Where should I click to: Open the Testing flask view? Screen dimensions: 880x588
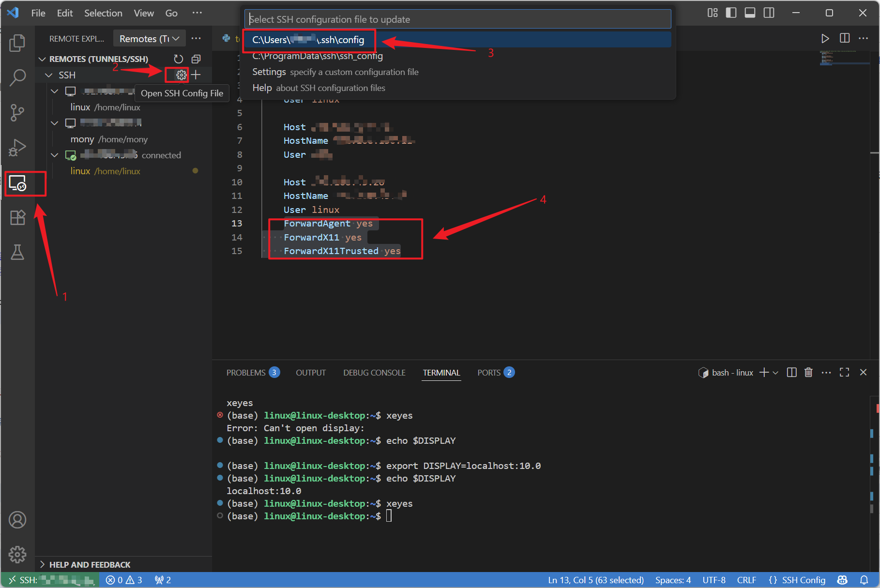coord(17,252)
